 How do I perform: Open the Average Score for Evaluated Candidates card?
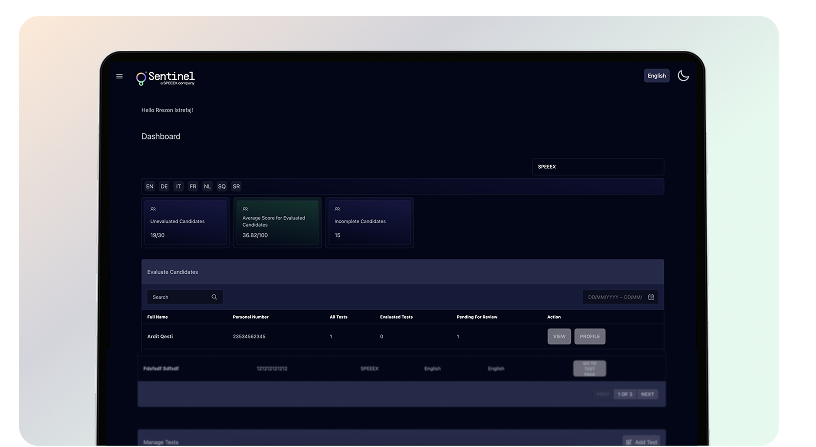click(x=277, y=222)
